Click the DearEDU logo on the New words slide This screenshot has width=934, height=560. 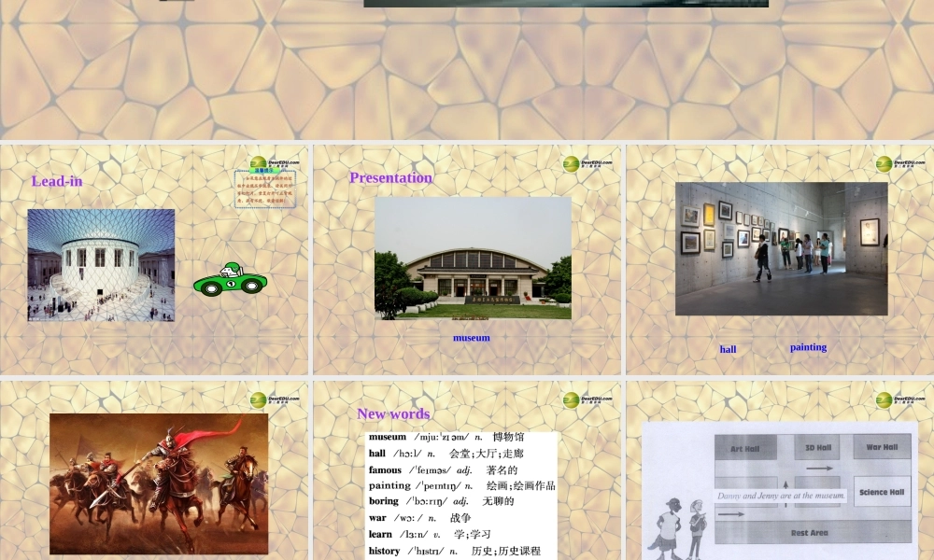pos(573,399)
